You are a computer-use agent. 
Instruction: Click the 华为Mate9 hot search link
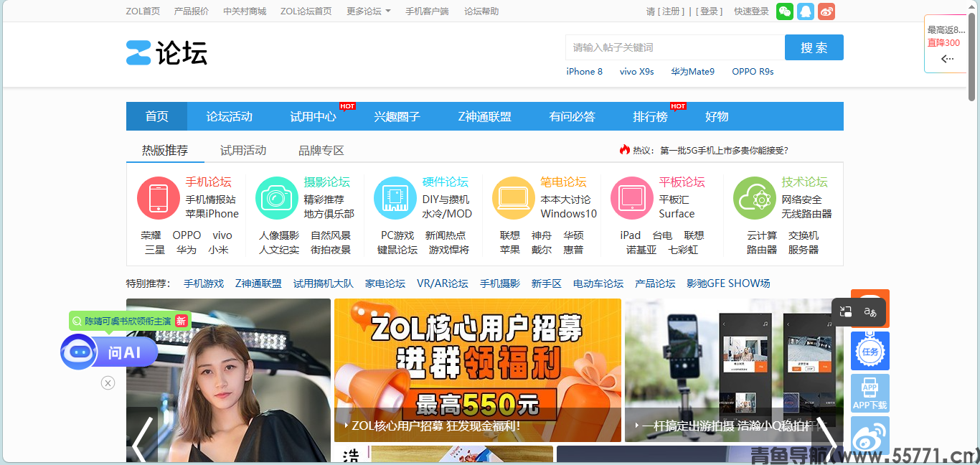[692, 72]
